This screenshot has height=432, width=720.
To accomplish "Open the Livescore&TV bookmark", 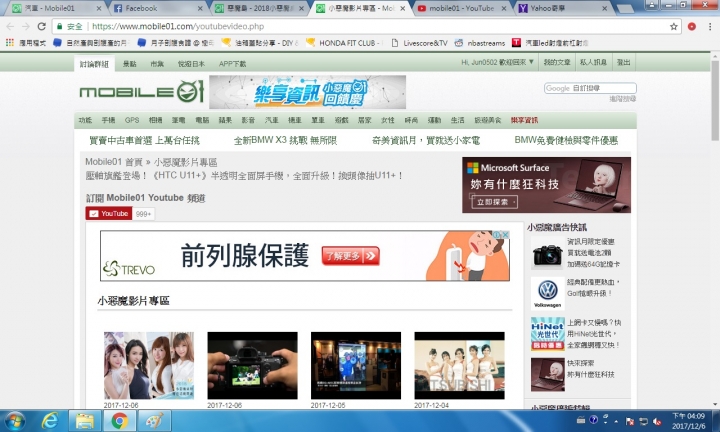I will (420, 43).
